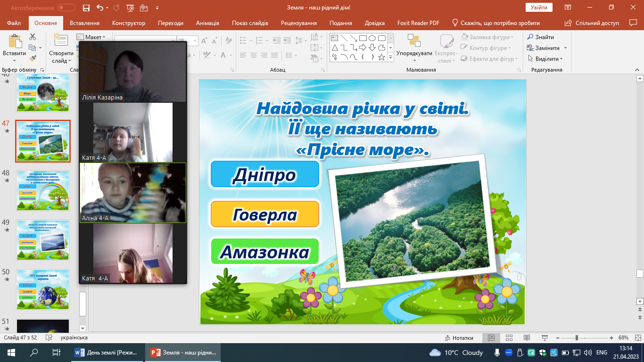This screenshot has height=362, width=644.
Task: Open the Замінити replace dropdown arrow
Action: point(565,48)
